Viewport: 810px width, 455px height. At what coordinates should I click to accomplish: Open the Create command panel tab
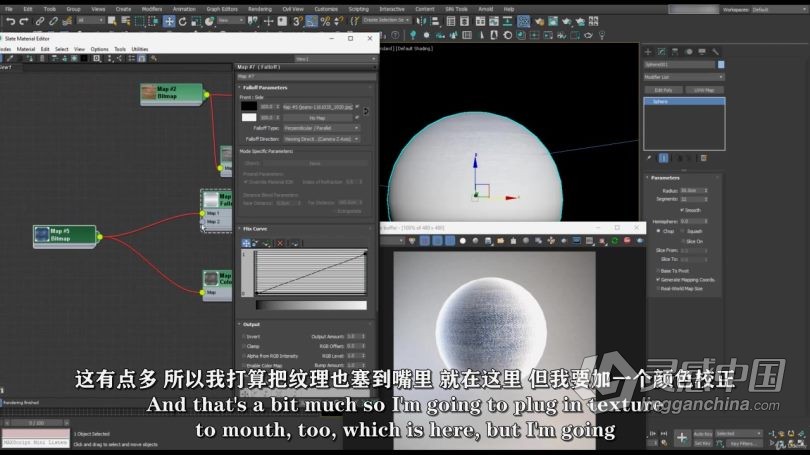[648, 52]
